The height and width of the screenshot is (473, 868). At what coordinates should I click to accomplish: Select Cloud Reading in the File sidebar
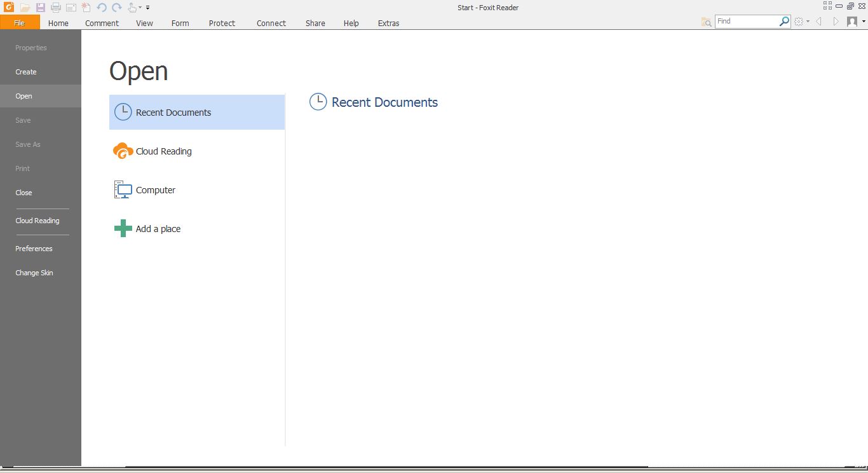pos(41,221)
